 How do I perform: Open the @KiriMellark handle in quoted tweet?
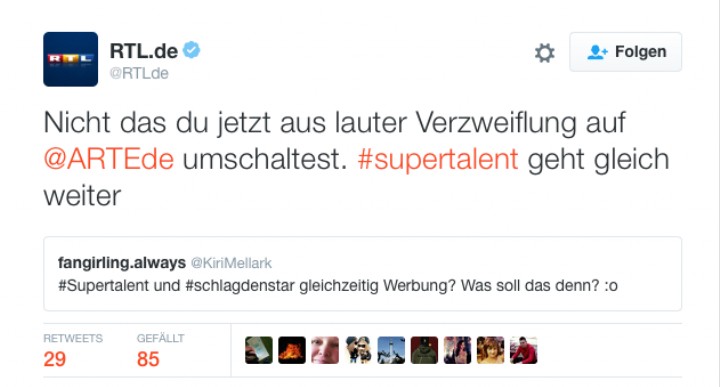(231, 263)
